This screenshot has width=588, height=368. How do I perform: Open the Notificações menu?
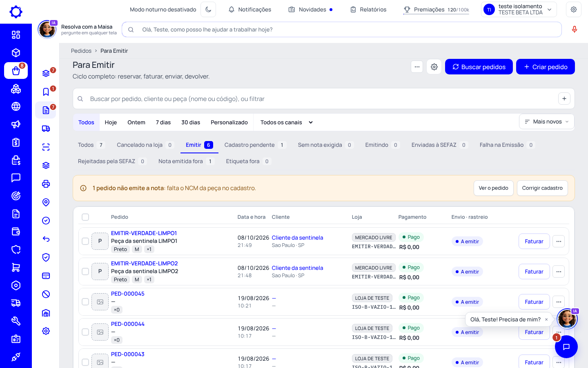249,9
